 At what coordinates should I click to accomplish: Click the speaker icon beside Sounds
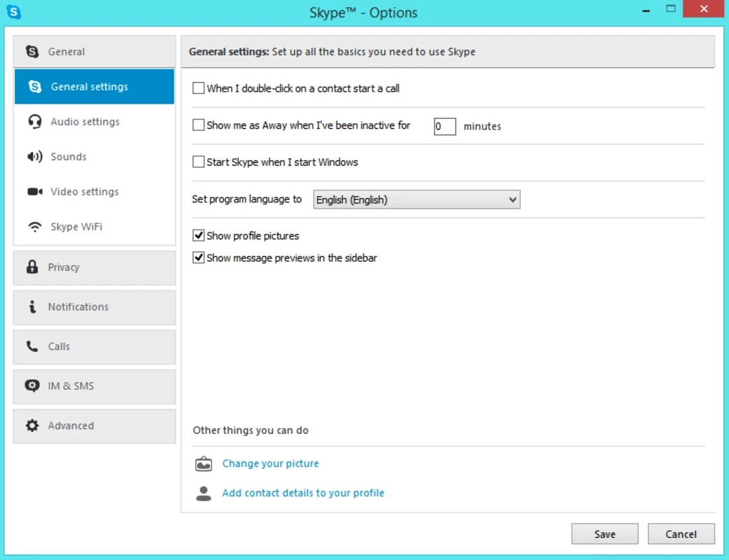point(34,157)
